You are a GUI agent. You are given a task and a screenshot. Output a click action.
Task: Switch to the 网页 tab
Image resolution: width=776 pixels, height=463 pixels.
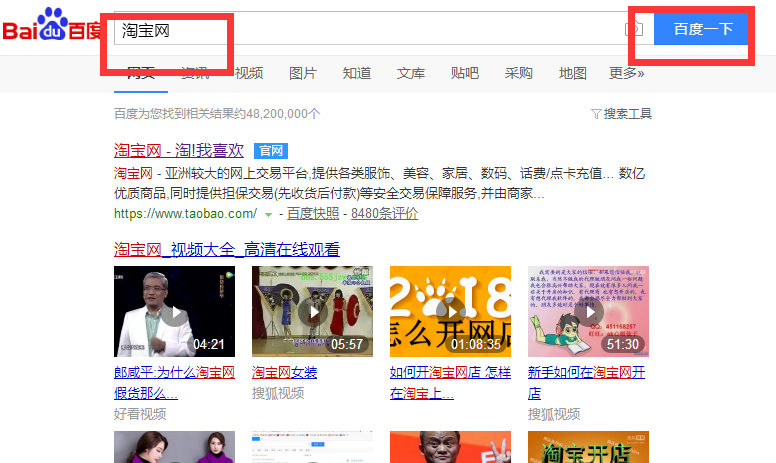141,73
